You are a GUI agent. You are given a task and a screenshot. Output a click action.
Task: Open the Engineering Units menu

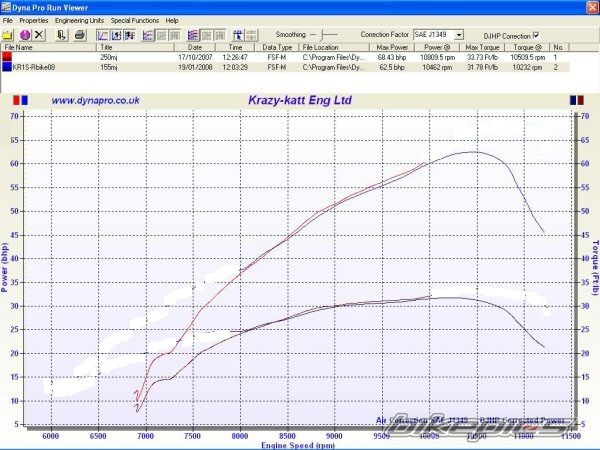coord(81,20)
